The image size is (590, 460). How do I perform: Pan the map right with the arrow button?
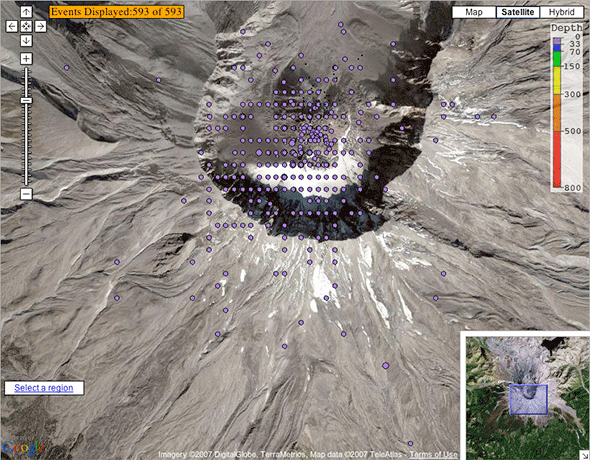click(x=40, y=26)
